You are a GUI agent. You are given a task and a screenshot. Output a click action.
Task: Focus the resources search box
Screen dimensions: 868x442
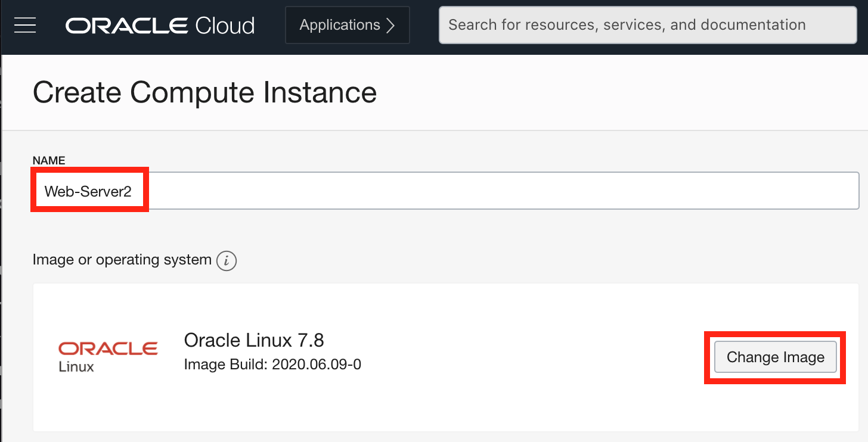point(648,25)
